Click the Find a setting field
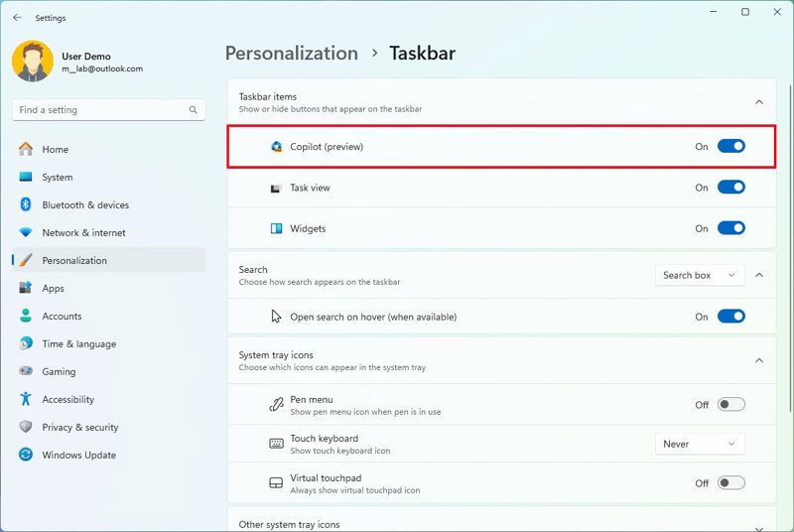Viewport: 794px width, 532px height. coord(109,110)
